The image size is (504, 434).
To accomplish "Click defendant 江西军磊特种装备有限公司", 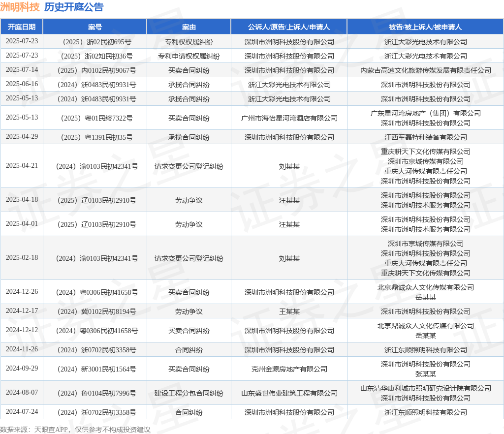I will pos(426,137).
